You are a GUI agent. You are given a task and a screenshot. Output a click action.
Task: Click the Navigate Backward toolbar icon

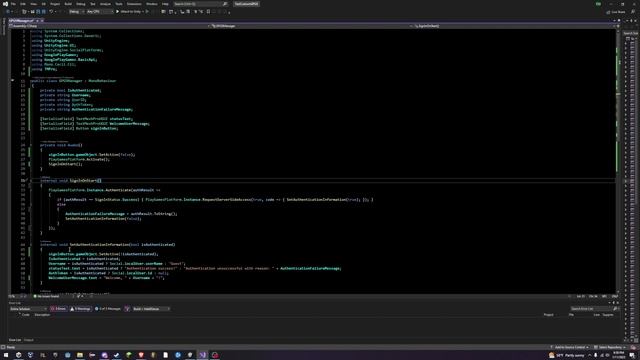(x=9, y=12)
